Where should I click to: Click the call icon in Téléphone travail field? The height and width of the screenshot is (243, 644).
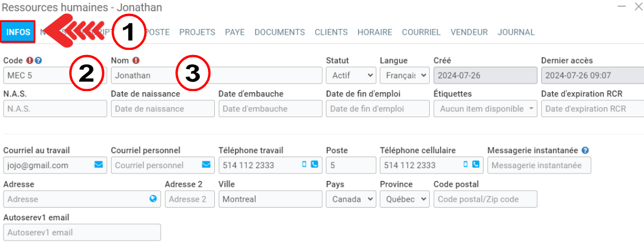(314, 165)
